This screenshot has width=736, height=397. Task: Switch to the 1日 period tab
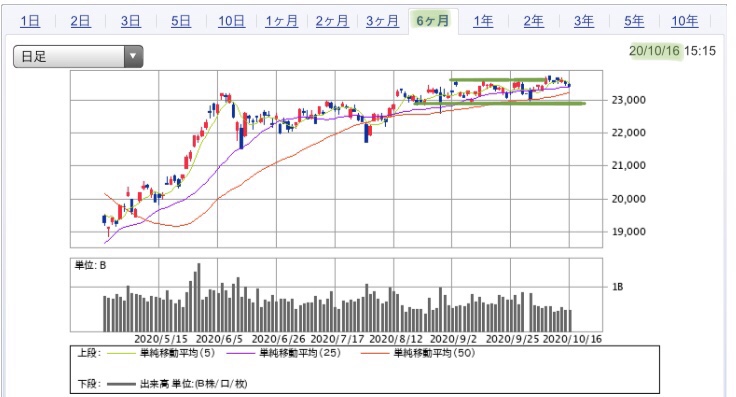click(30, 21)
